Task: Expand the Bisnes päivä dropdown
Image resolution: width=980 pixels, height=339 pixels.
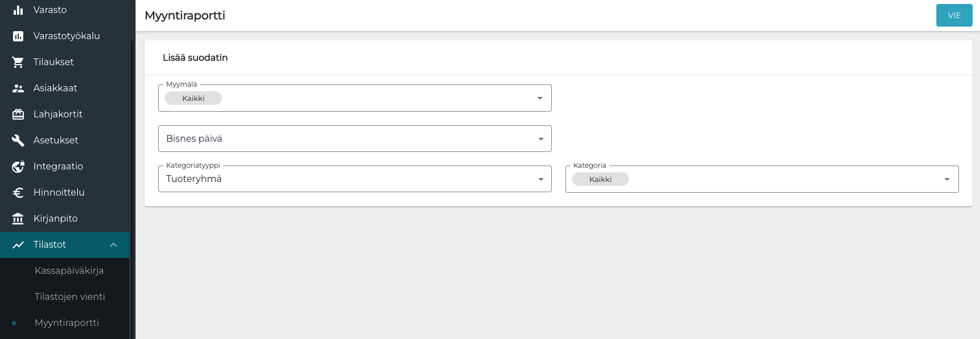Action: click(540, 139)
